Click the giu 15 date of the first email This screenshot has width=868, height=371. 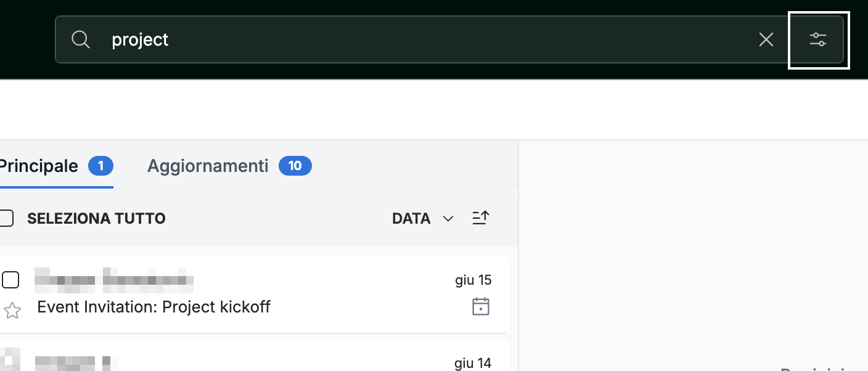pos(473,280)
